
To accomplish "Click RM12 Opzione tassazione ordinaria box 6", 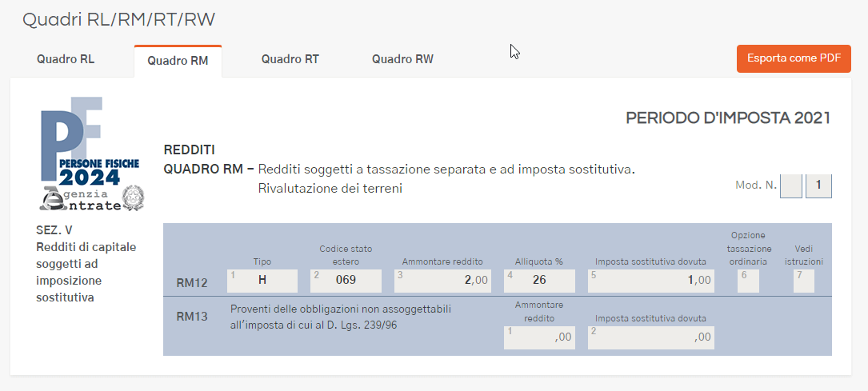I will tap(748, 281).
